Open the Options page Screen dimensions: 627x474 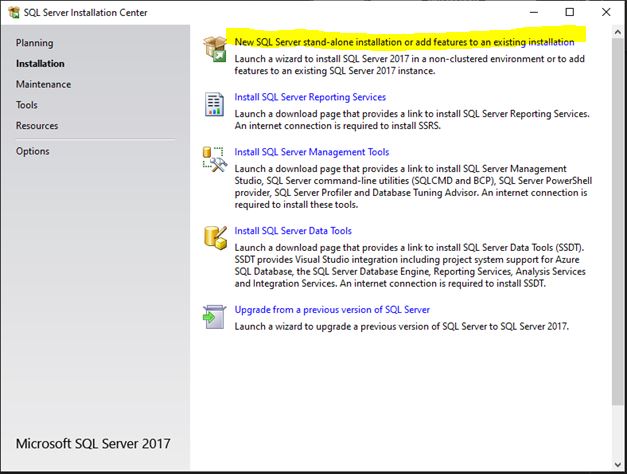32,151
